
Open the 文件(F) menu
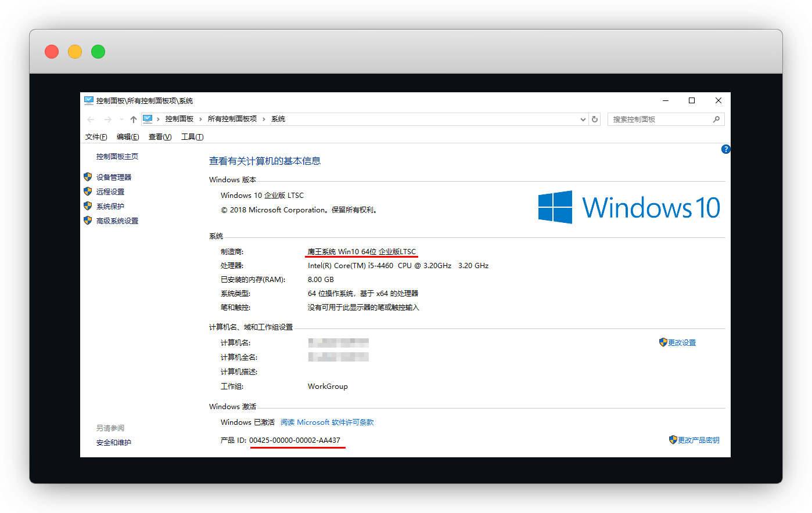coord(96,137)
